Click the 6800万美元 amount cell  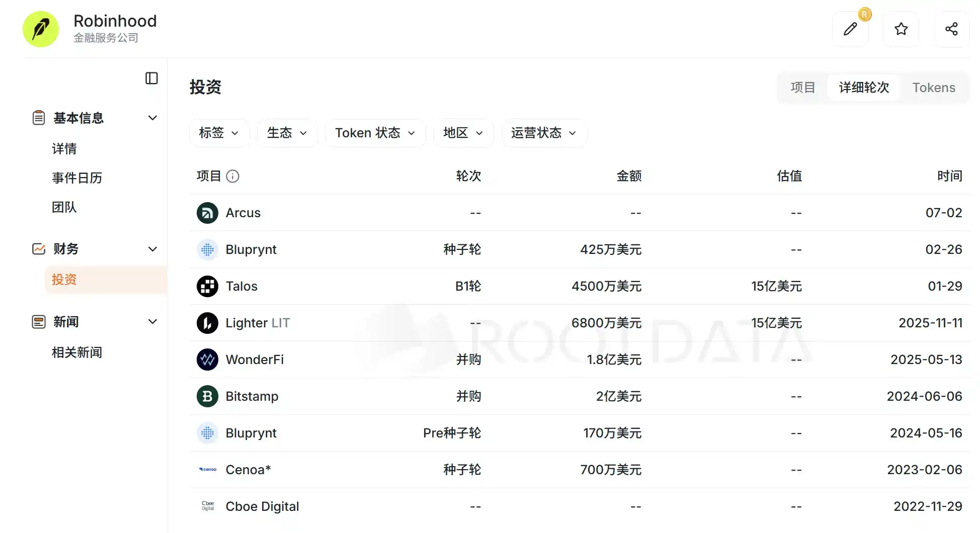(x=606, y=323)
